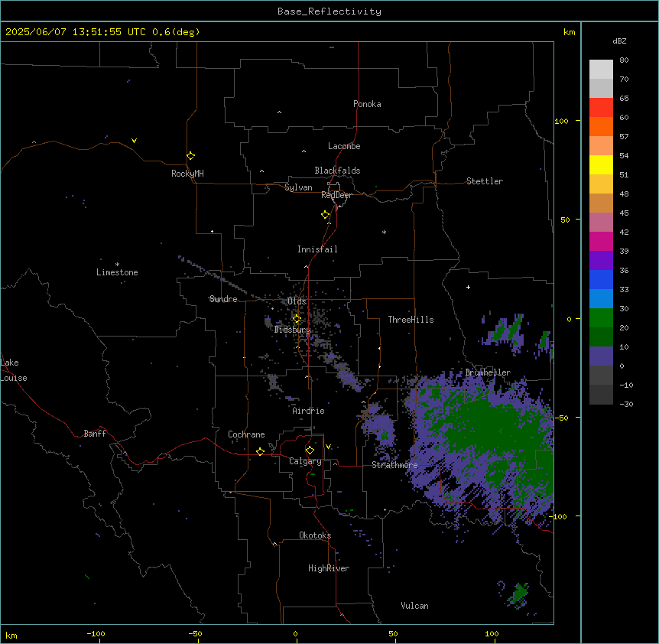Click the Sundre label
Viewport: 659px width, 644px height.
[x=223, y=299]
